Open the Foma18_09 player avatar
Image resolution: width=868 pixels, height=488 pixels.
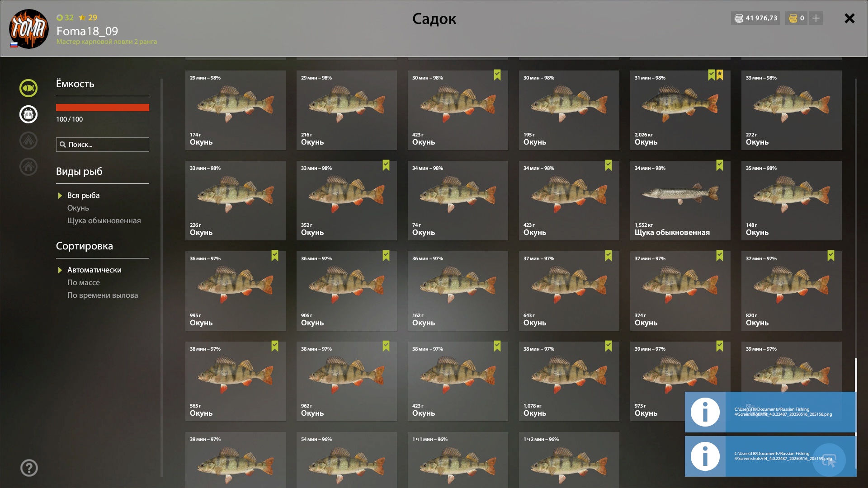pos(29,29)
